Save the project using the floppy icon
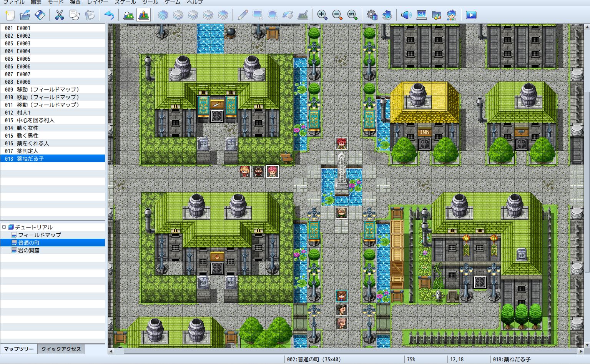The image size is (590, 364). click(40, 15)
